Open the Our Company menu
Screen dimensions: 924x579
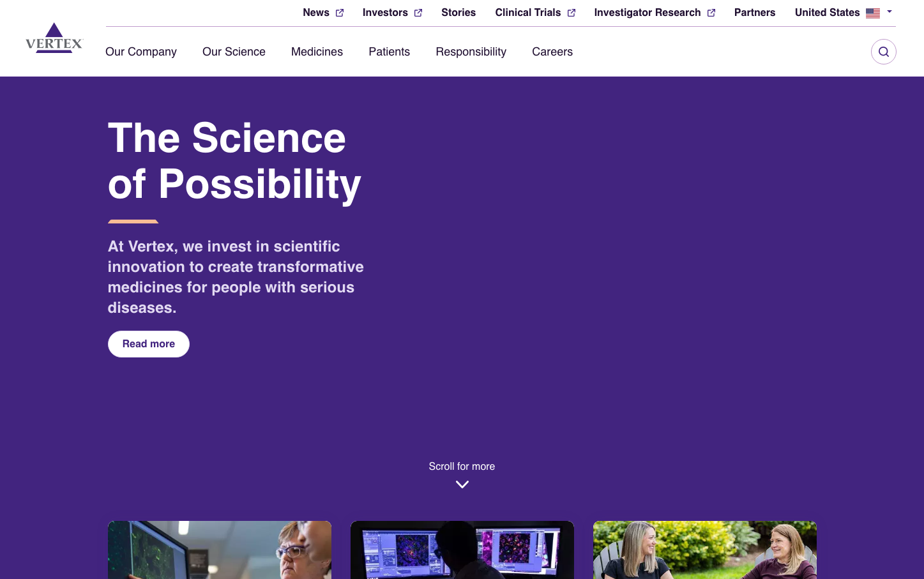coord(141,52)
